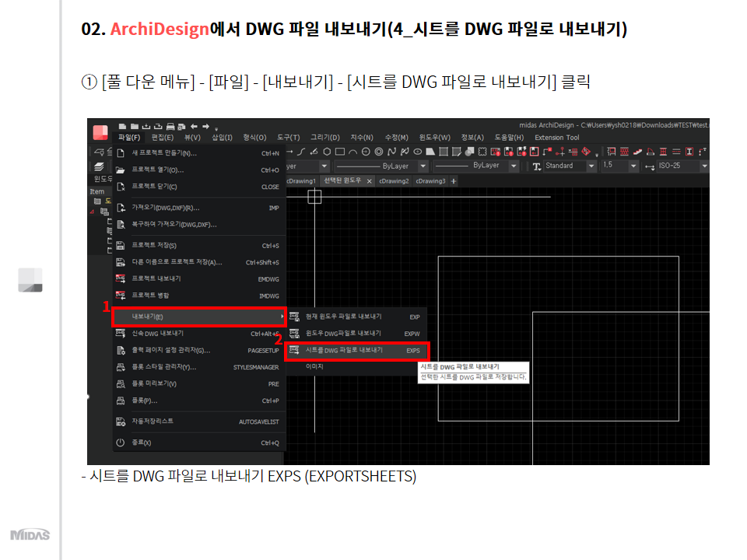Choose 프로젝트 저장(S)
Viewport: 747px width, 560px height.
pos(200,245)
